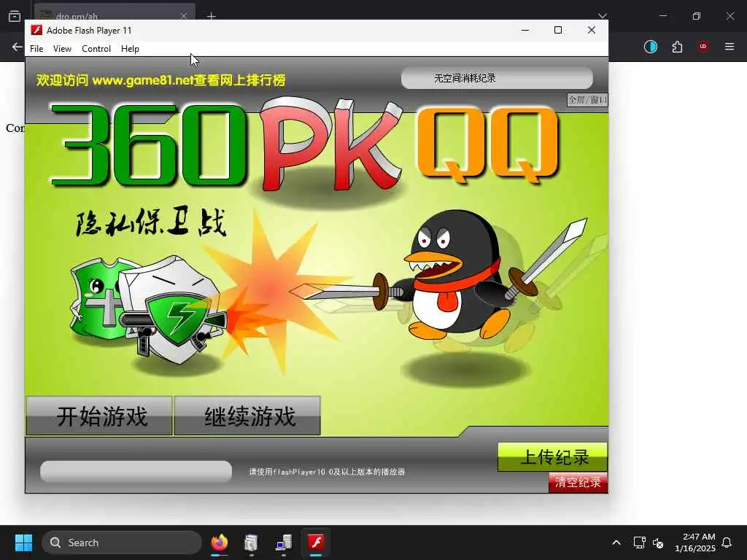Close the Adobe Flash Player window
Image resolution: width=747 pixels, height=560 pixels.
(591, 30)
